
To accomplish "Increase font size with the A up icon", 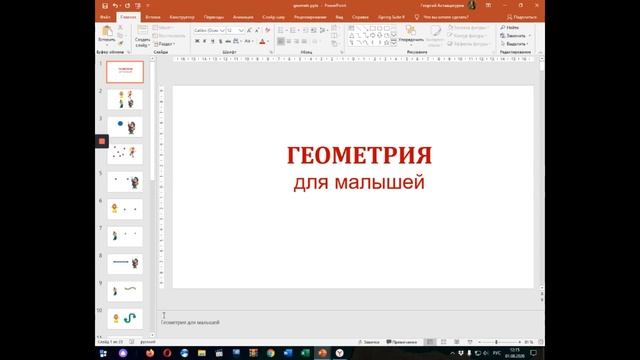I will tap(249, 30).
